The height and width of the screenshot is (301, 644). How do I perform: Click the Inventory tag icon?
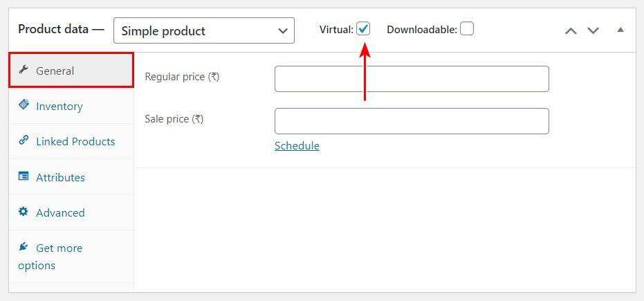point(24,105)
